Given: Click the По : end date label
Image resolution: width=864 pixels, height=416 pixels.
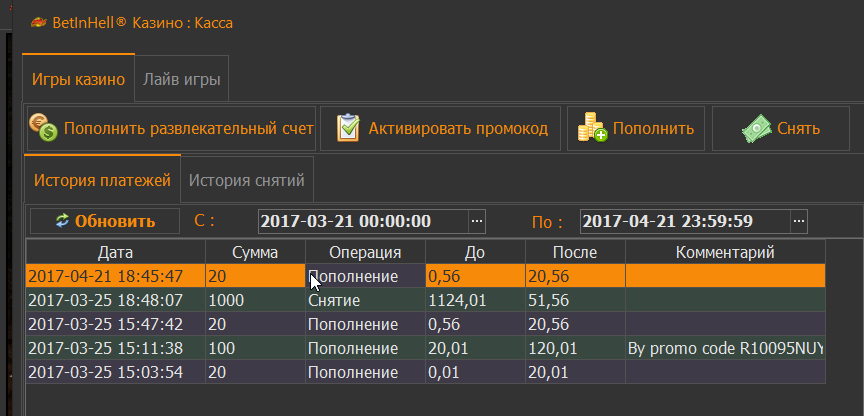Looking at the screenshot, I should coord(547,221).
